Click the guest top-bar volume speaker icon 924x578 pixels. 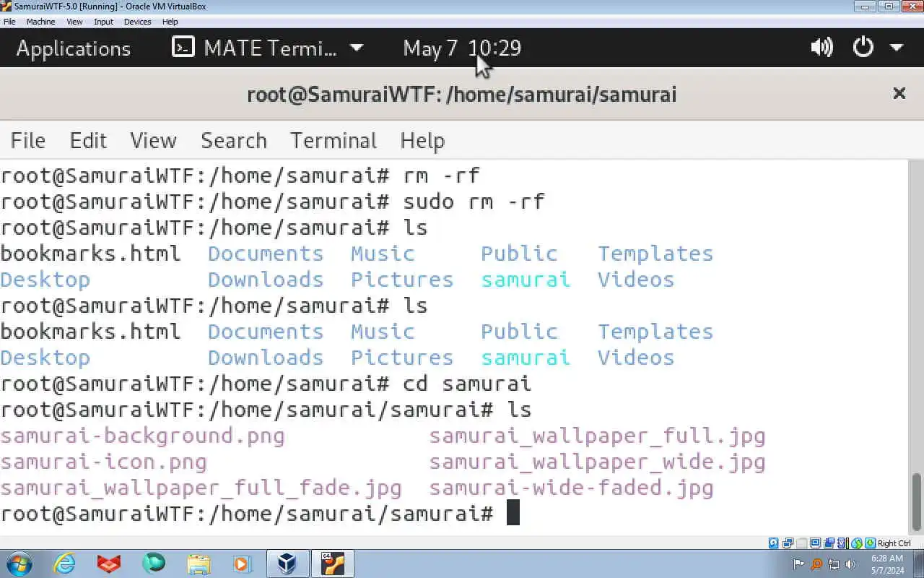[821, 48]
